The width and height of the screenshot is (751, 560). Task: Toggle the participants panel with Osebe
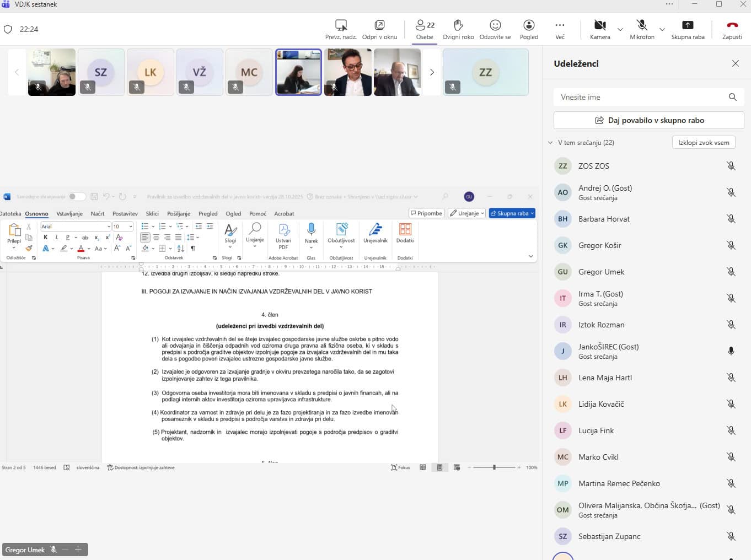pyautogui.click(x=425, y=26)
